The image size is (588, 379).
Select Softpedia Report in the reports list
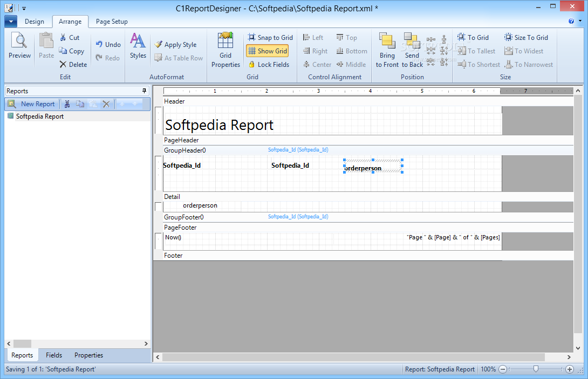coord(40,116)
